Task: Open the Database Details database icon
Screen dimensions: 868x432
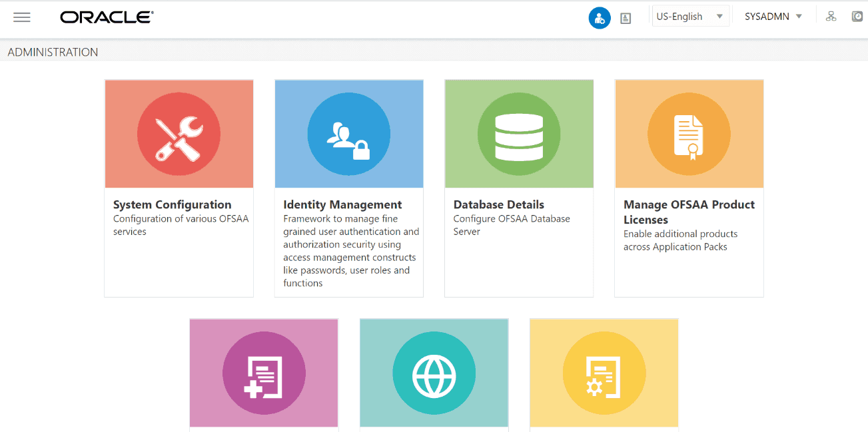Action: 518,133
